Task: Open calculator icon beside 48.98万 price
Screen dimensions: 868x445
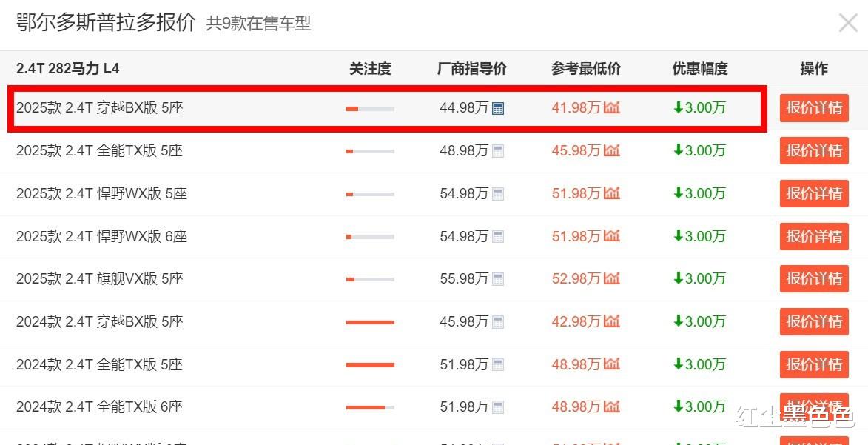Action: pos(498,151)
